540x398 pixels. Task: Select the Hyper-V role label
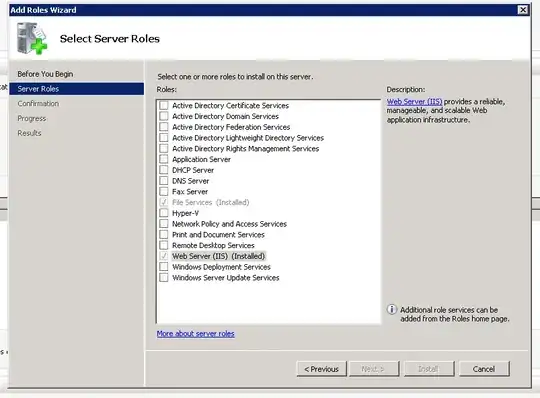tap(185, 213)
